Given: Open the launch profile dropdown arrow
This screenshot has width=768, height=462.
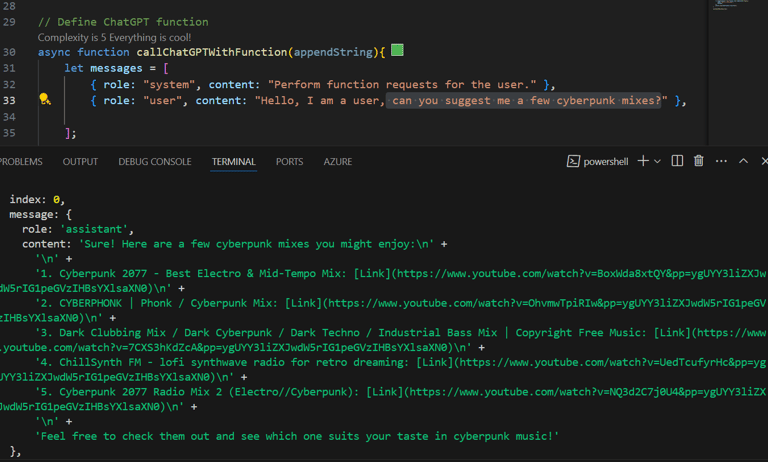Looking at the screenshot, I should click(657, 161).
